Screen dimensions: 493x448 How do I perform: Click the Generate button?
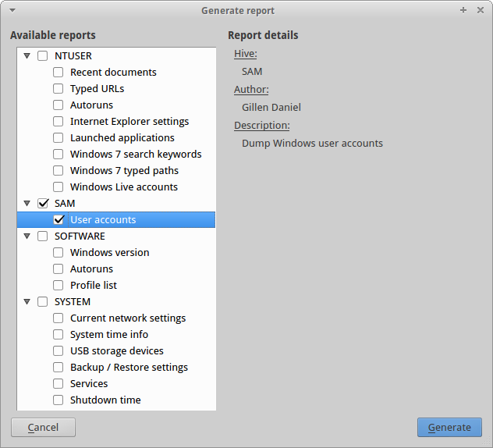tap(449, 427)
